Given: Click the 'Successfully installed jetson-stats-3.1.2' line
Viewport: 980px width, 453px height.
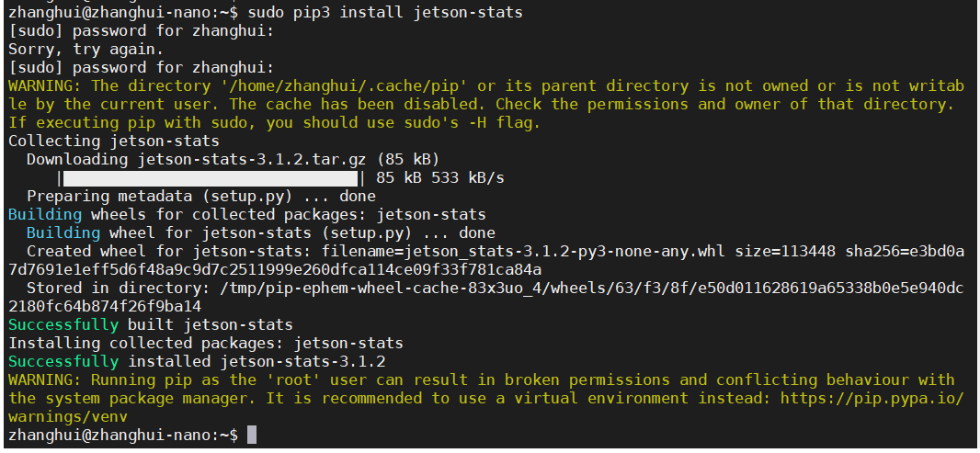Looking at the screenshot, I should tap(210, 361).
